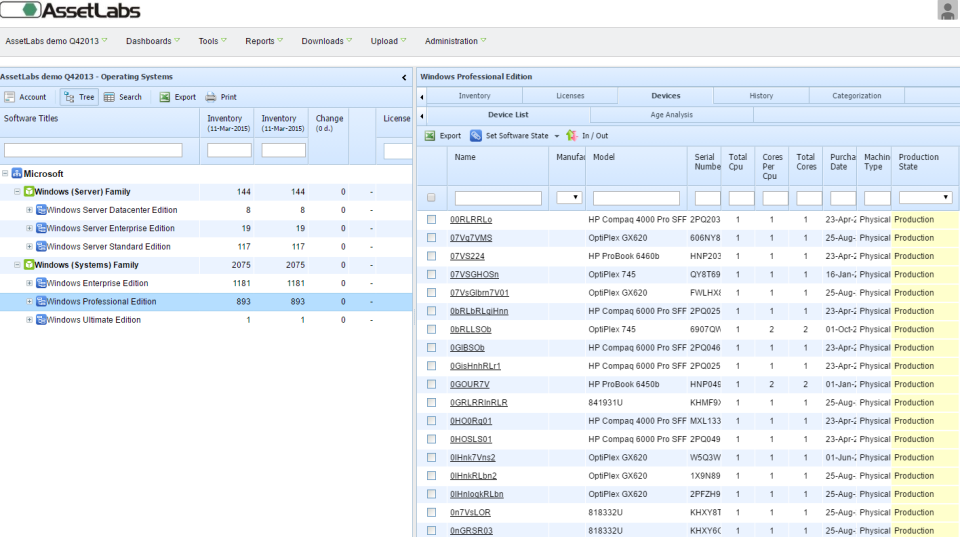Switch to the Licenses tab

click(570, 96)
